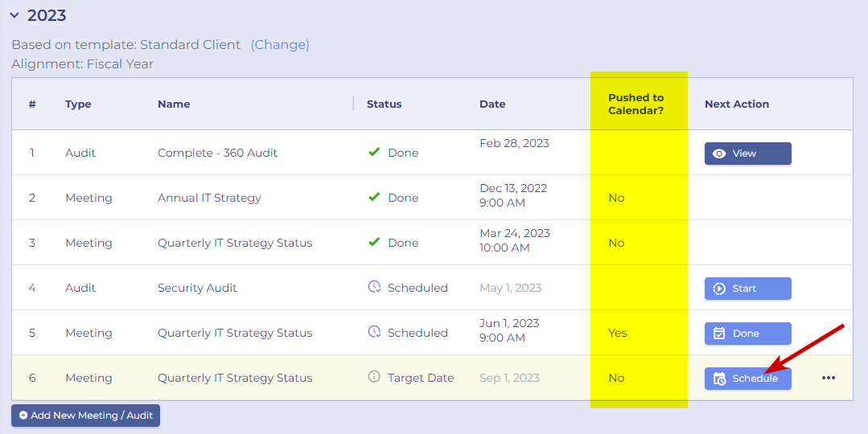Click the column divider after Name header

point(353,104)
